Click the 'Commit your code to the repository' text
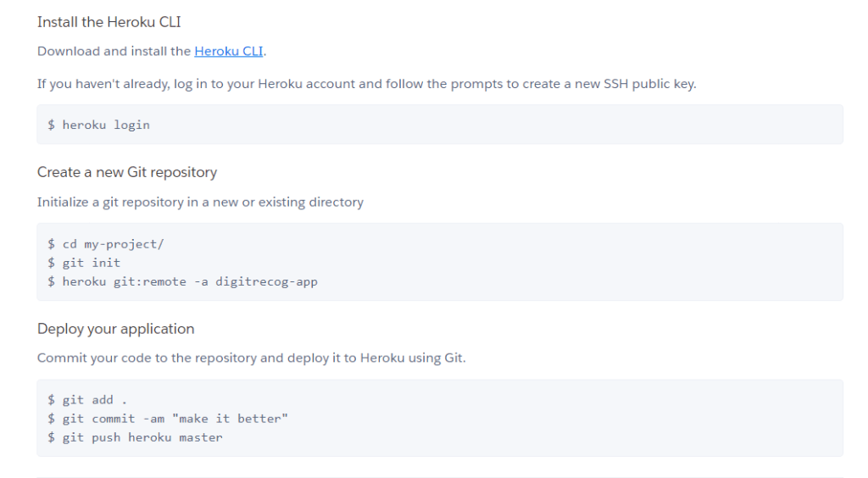The height and width of the screenshot is (478, 868). pyautogui.click(x=251, y=358)
